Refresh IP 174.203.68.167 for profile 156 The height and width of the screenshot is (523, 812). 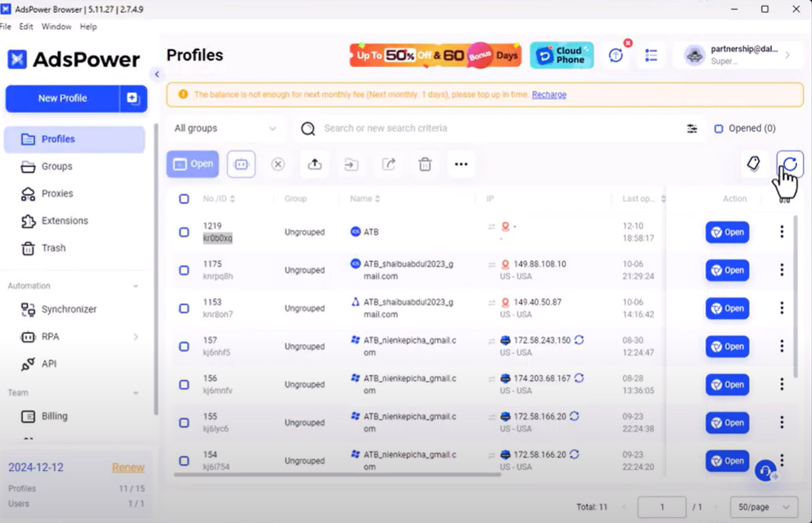click(x=579, y=378)
